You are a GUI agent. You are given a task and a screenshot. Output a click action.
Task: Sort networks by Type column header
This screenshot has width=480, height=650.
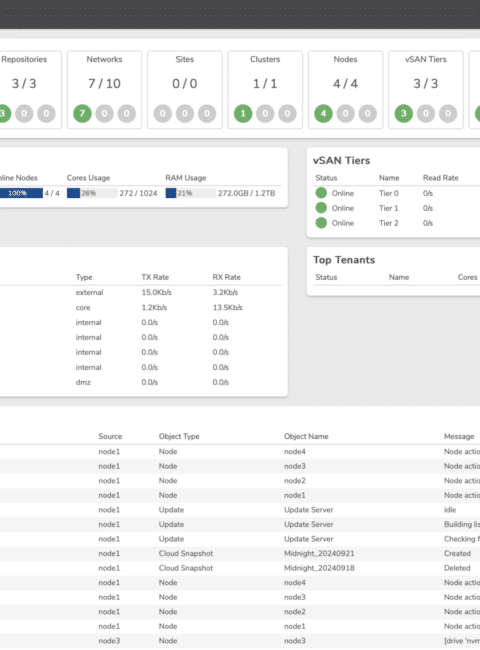tap(84, 277)
